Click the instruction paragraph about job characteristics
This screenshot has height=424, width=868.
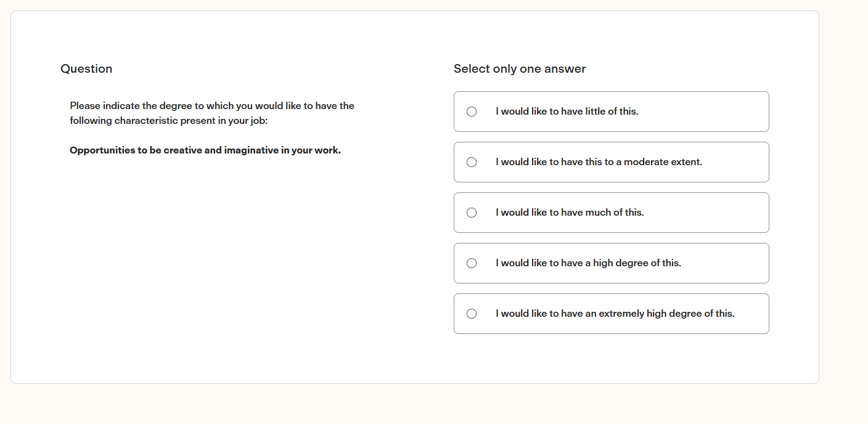(212, 113)
